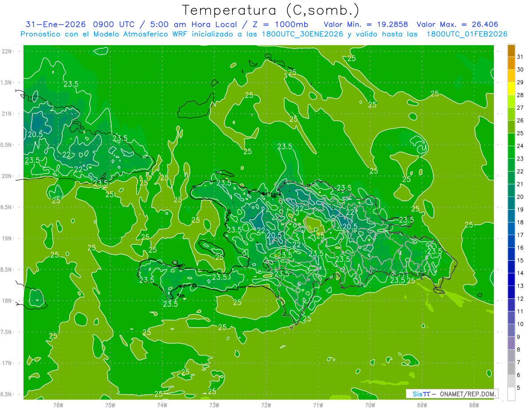
Task: Click the "73W" longitude axis label
Action: pyautogui.click(x=214, y=405)
